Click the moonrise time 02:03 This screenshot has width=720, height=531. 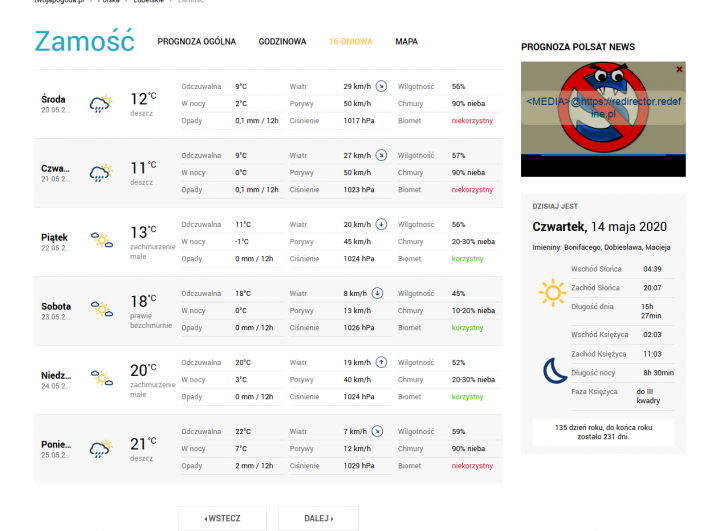click(x=652, y=335)
